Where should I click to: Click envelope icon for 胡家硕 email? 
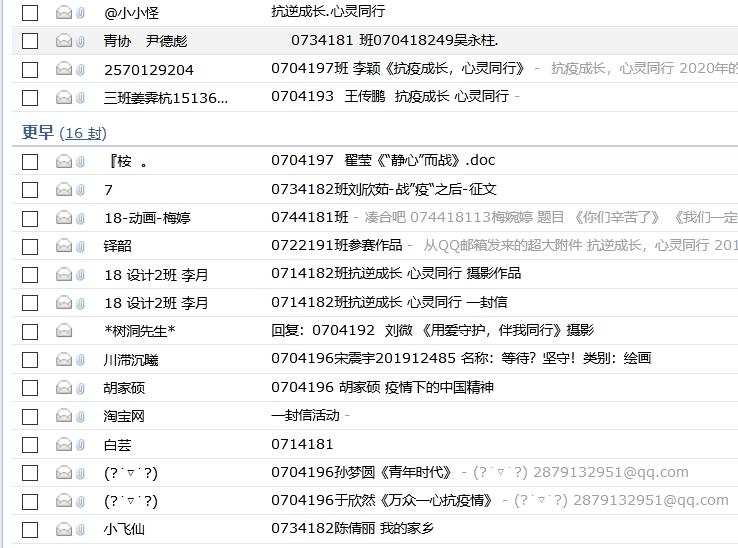pyautogui.click(x=64, y=387)
